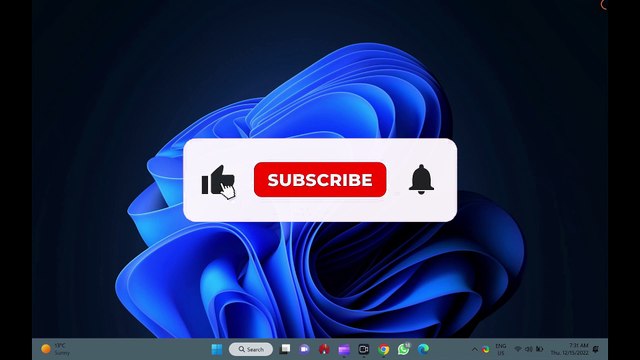Click the notification bell icon

pos(421,179)
